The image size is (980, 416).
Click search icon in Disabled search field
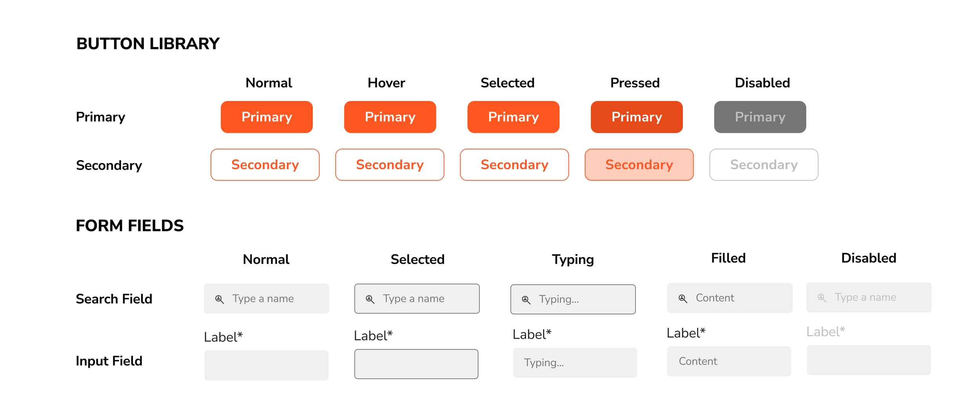click(x=822, y=298)
